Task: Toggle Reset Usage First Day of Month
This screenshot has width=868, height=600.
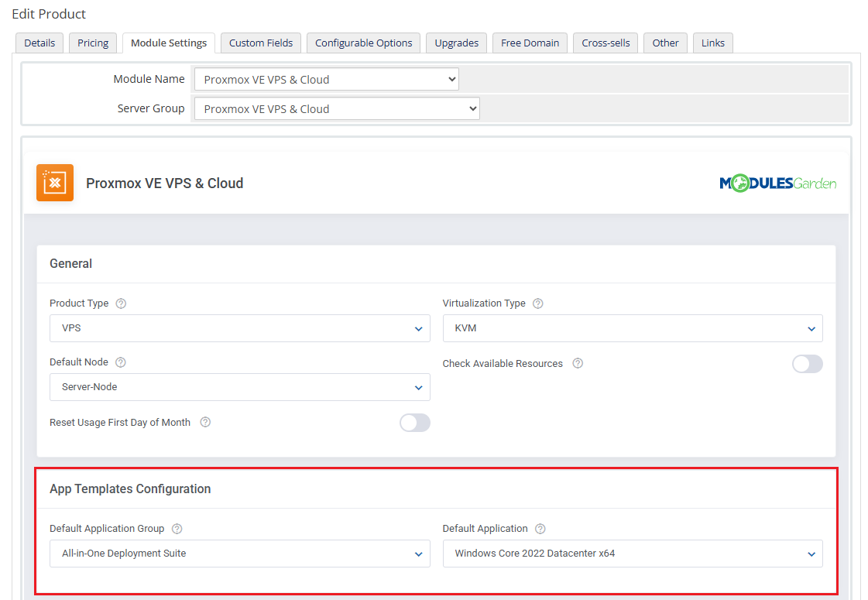Action: (414, 423)
